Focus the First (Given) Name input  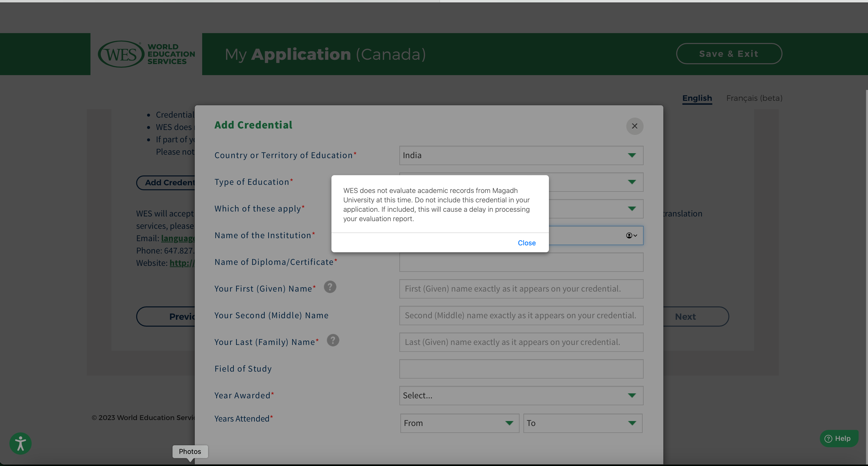coord(521,289)
